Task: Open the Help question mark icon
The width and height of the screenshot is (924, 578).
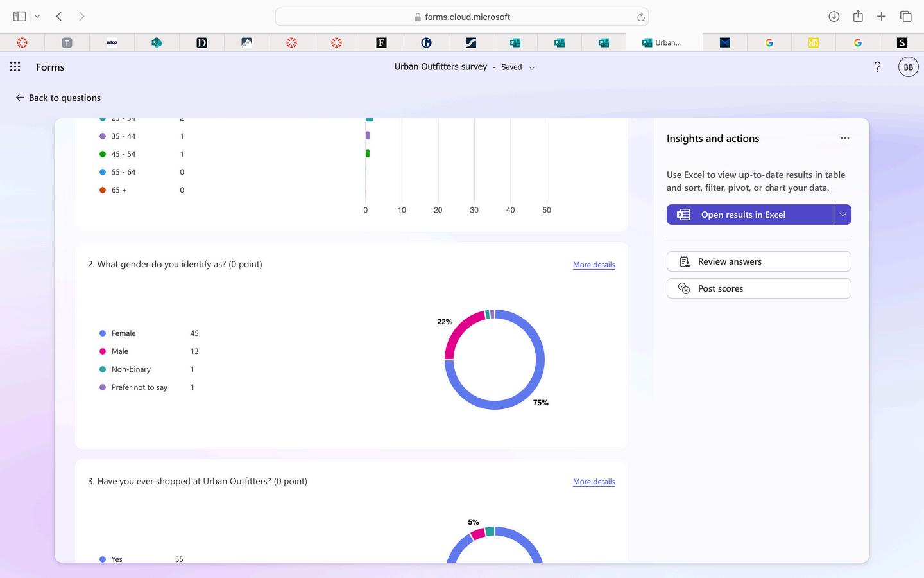Action: click(x=877, y=67)
